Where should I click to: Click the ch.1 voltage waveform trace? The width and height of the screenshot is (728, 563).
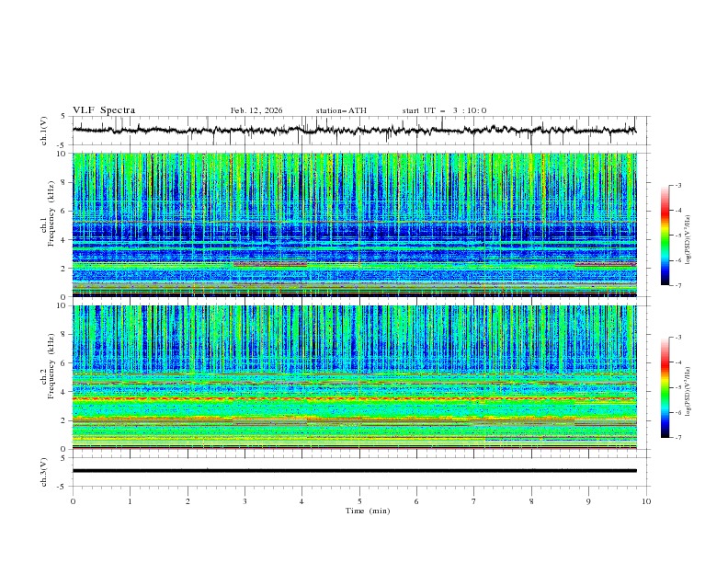(354, 131)
